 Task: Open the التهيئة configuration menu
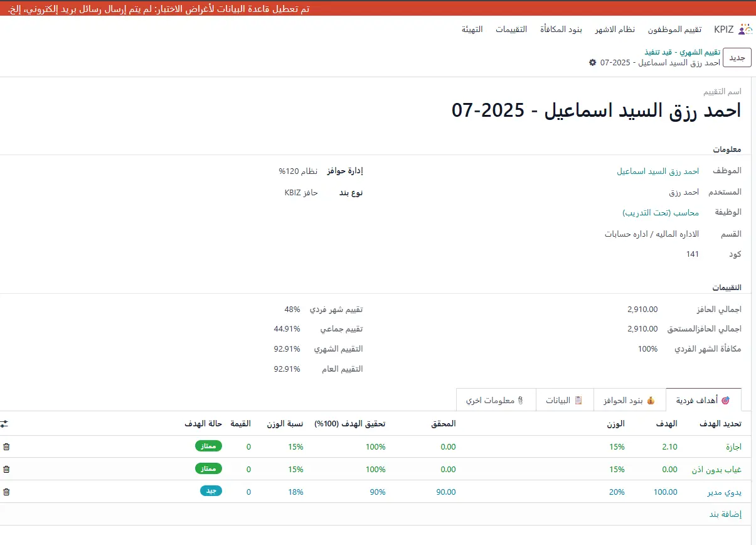coord(472,30)
